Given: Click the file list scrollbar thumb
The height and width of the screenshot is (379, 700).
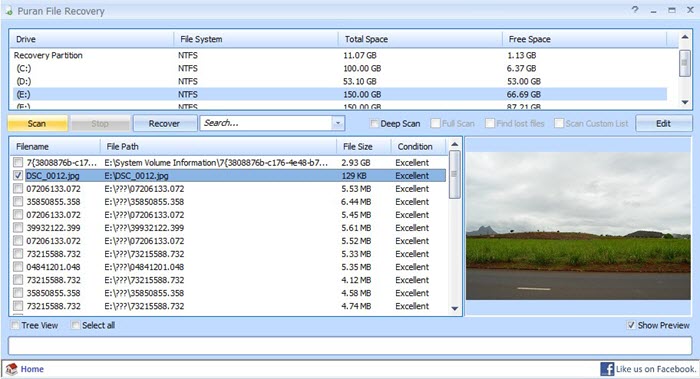Looking at the screenshot, I should coord(454,174).
